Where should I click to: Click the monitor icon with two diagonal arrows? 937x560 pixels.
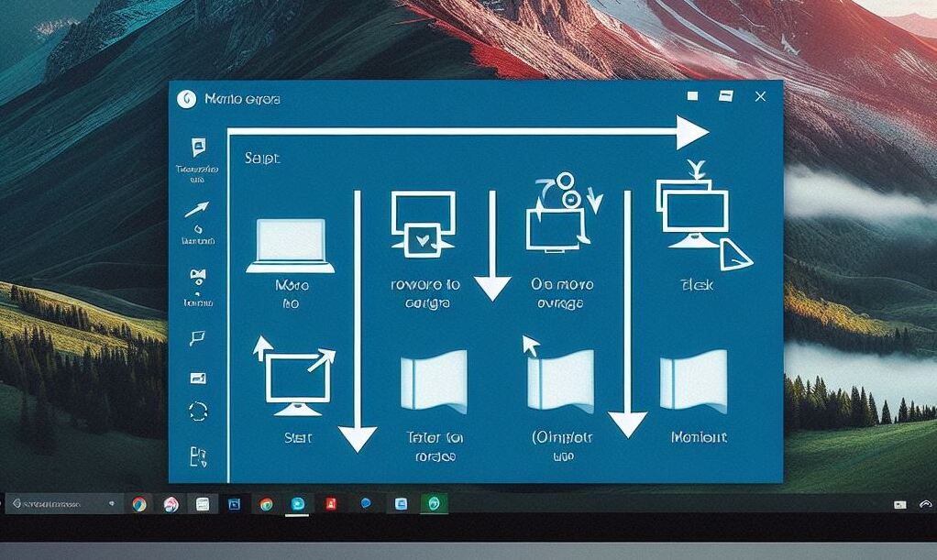295,376
